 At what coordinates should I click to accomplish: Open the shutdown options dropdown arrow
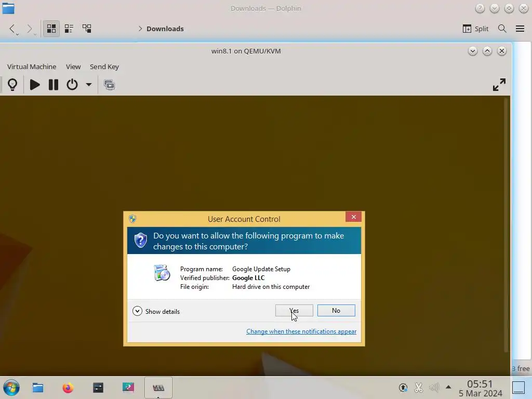pos(88,85)
